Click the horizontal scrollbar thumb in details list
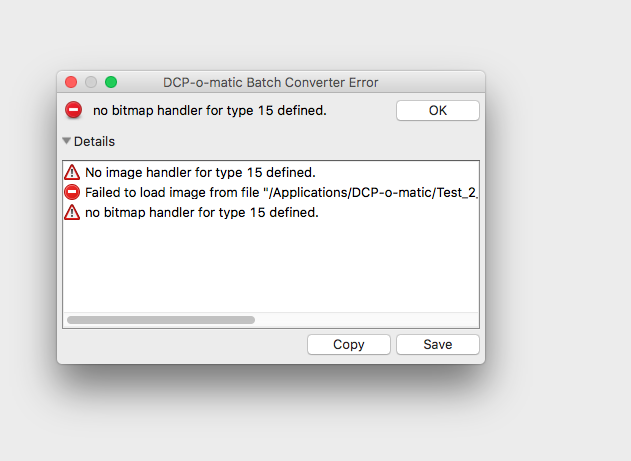Screen dimensions: 631x461 point(161,320)
